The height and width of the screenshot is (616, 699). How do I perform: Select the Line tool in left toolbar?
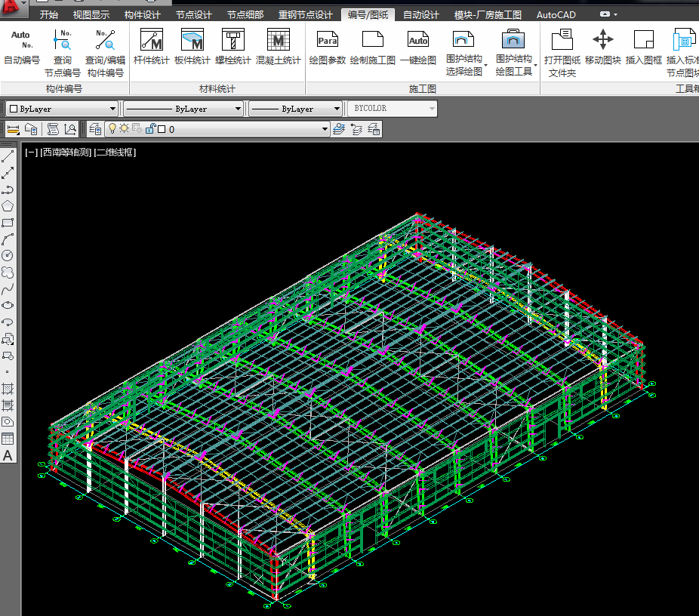click(x=8, y=157)
